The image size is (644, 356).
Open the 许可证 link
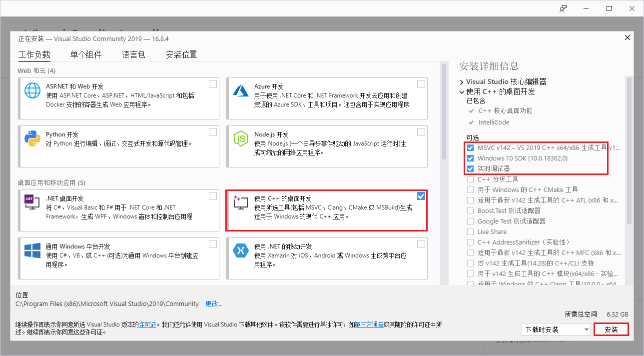[x=147, y=324]
